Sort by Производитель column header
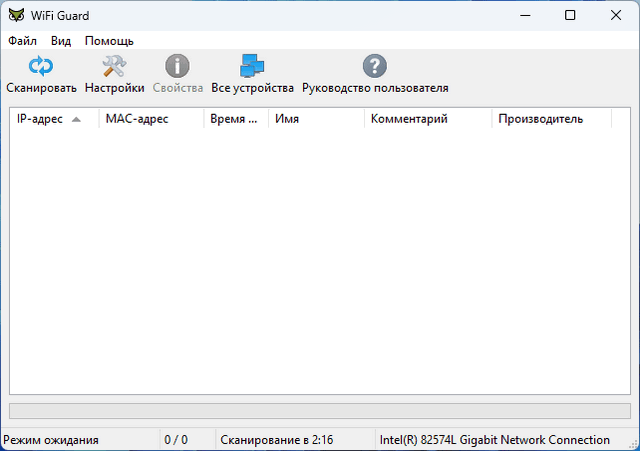640x451 pixels. [x=540, y=119]
